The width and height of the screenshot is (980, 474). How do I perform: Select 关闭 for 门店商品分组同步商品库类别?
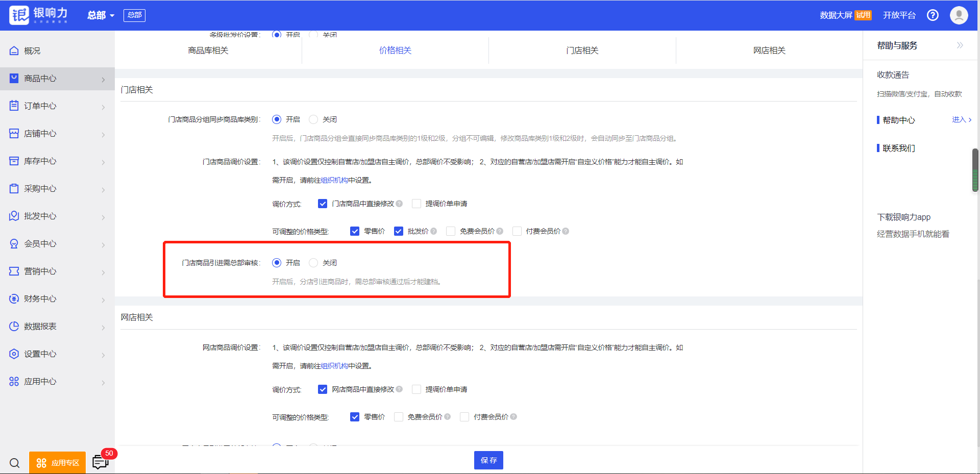click(313, 119)
